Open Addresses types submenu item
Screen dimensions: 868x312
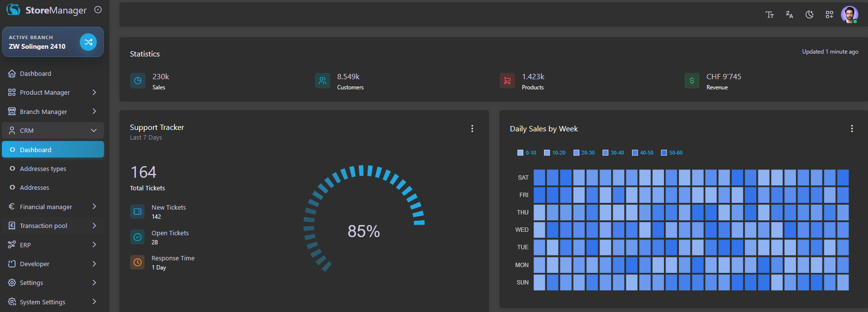(x=53, y=169)
